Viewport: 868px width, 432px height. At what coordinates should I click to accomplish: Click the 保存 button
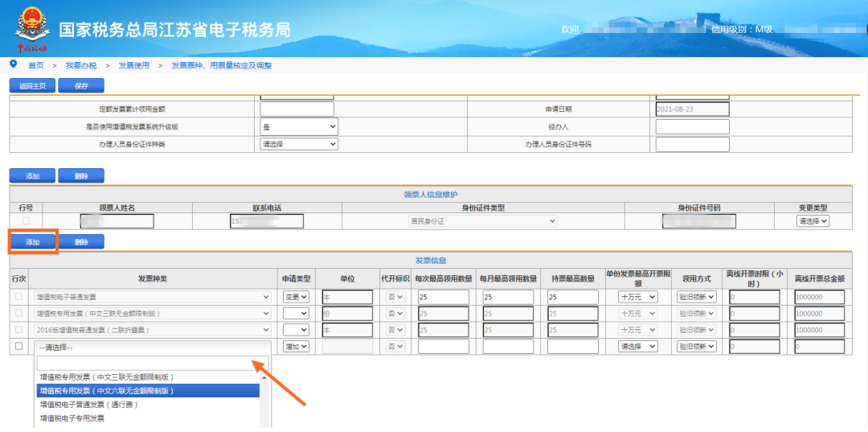(81, 86)
